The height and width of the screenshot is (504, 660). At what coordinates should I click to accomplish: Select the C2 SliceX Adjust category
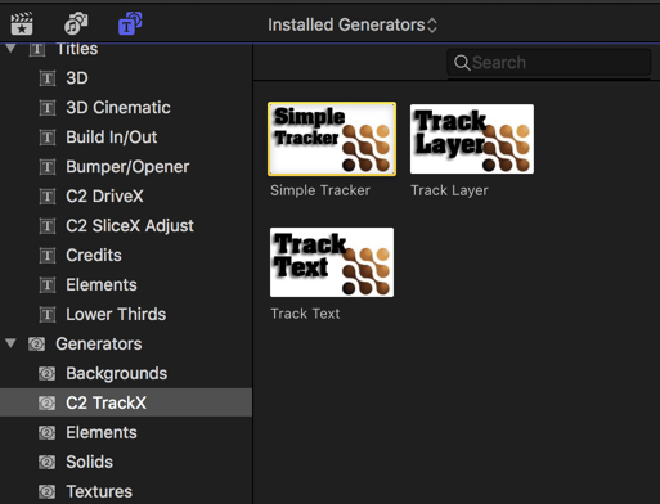coord(126,226)
